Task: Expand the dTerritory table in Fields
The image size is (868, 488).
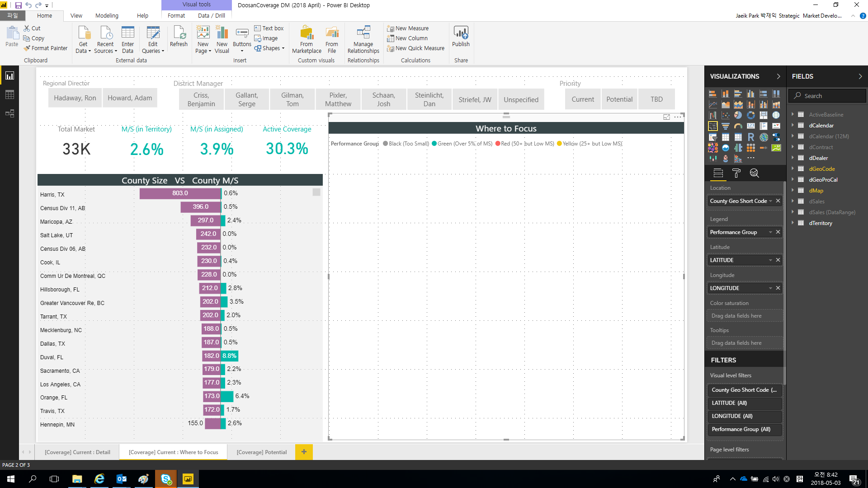Action: [793, 223]
